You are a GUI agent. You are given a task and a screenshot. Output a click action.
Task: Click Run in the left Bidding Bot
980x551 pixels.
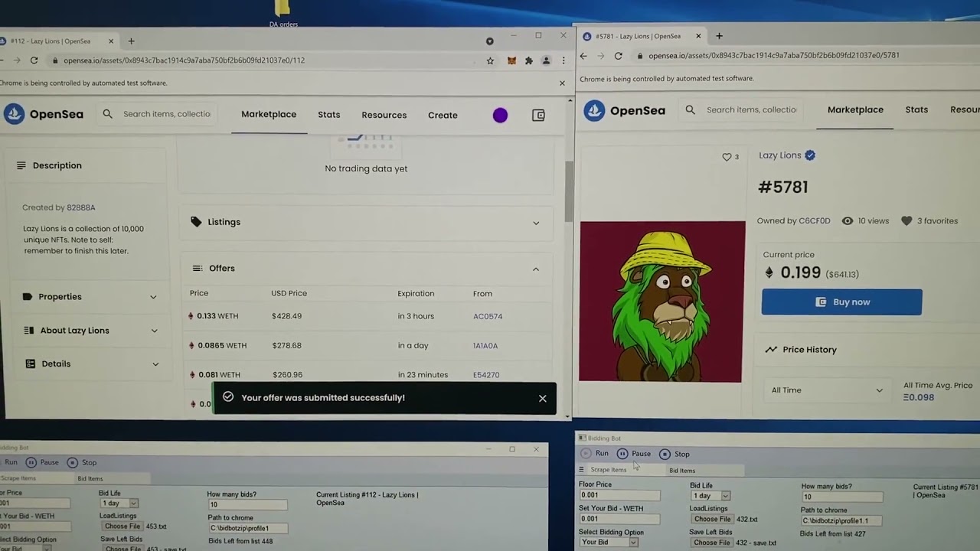click(x=10, y=462)
